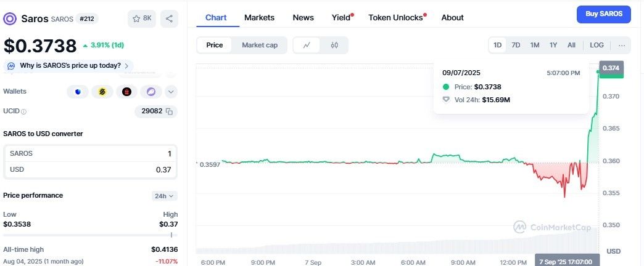Click the Buy SAROS button
644x266 pixels.
pyautogui.click(x=604, y=14)
